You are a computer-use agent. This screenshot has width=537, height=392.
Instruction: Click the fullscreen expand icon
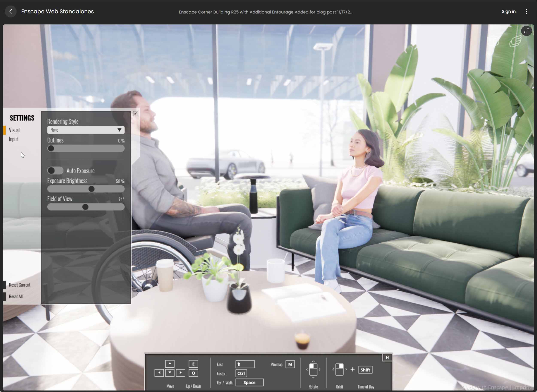526,31
